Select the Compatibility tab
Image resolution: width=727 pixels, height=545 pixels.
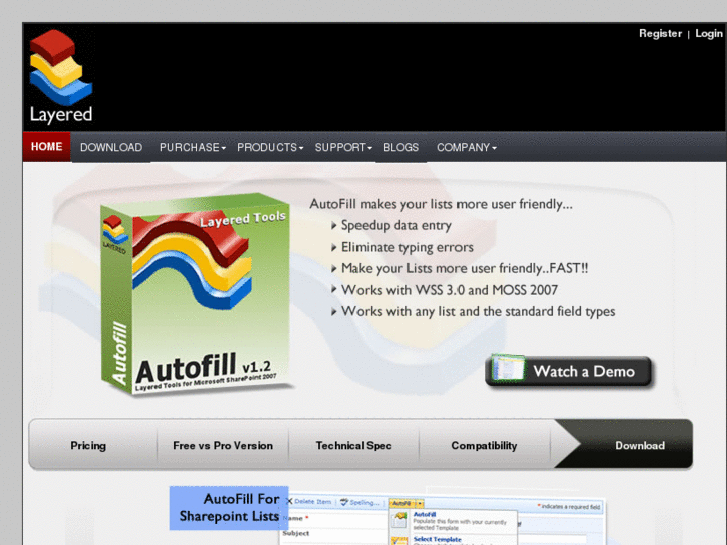[484, 446]
